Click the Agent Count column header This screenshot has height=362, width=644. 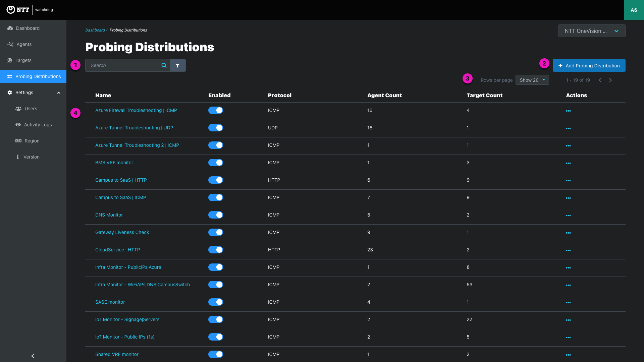click(384, 95)
